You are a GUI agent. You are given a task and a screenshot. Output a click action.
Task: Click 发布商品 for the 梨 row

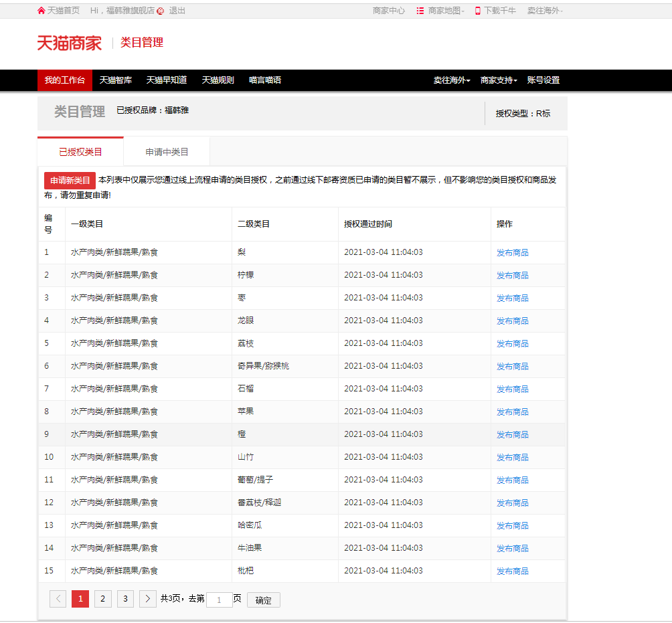512,253
